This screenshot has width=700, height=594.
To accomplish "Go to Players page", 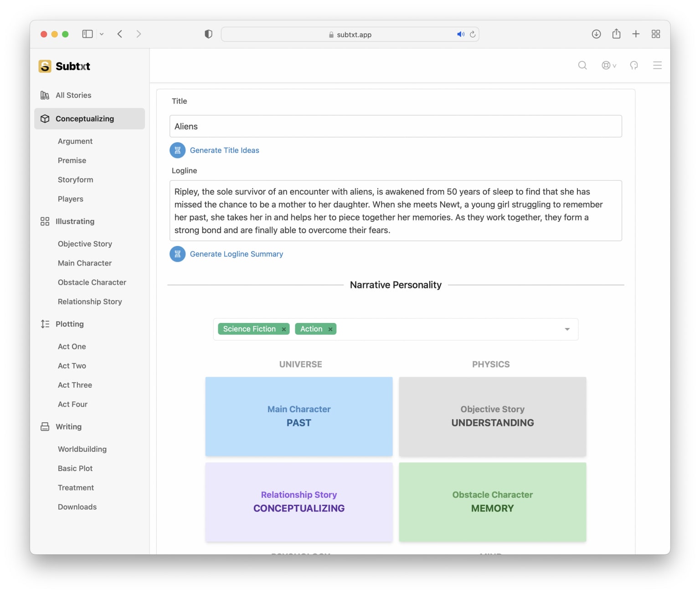I will [x=71, y=199].
